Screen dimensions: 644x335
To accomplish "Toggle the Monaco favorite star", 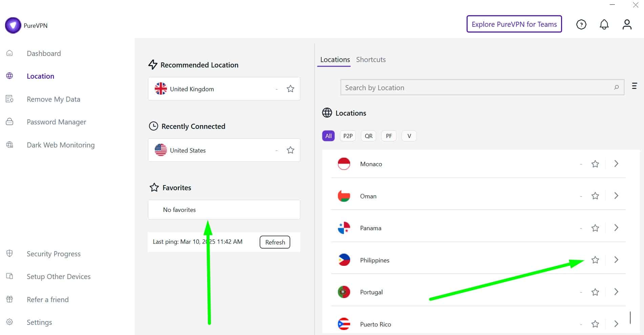I will pyautogui.click(x=595, y=164).
